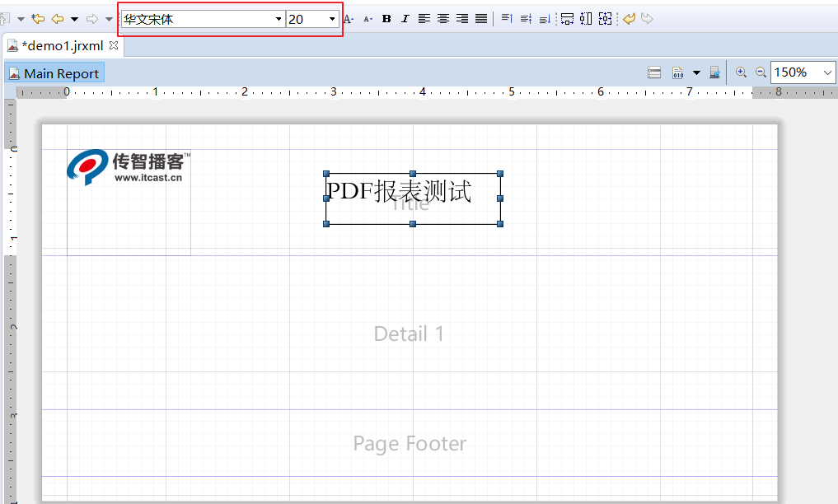Select the Main Report tab

tap(54, 73)
